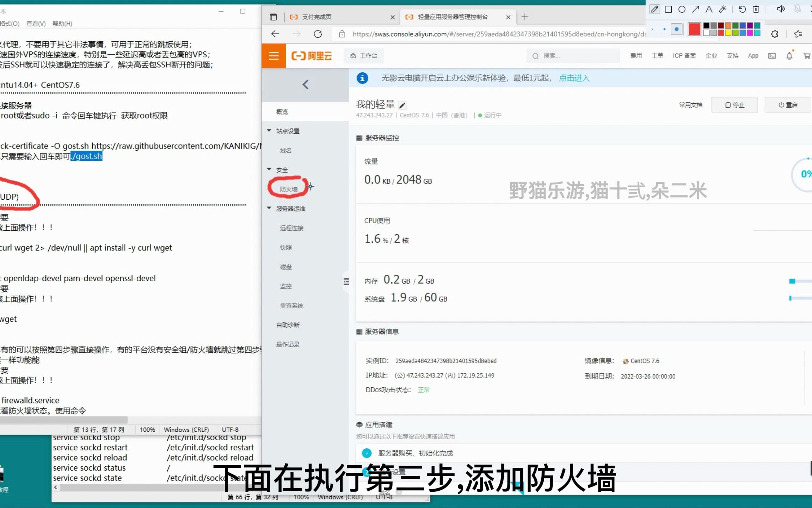Image resolution: width=812 pixels, height=508 pixels.
Task: Open the browser extensions puzzle icon
Action: click(775, 34)
